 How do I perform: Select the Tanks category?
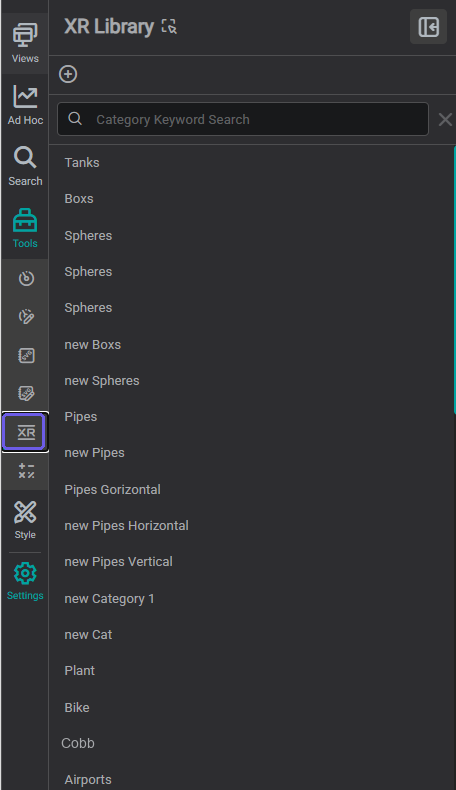(x=82, y=163)
